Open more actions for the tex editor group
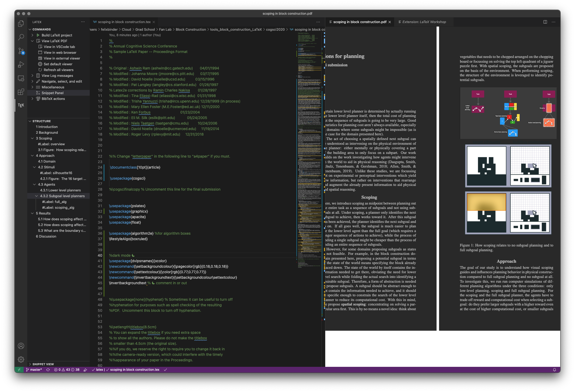This screenshot has width=575, height=392. pos(318,22)
